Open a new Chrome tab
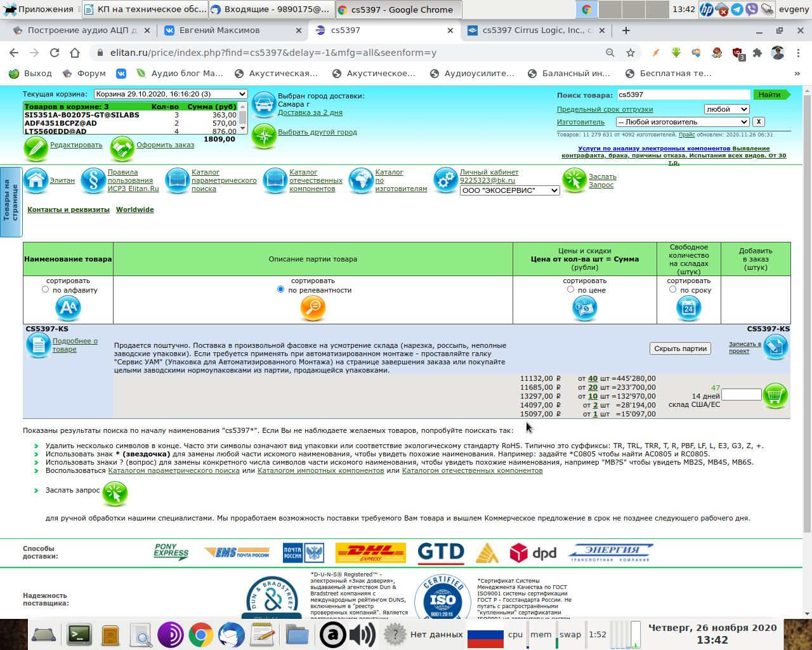The height and width of the screenshot is (650, 812). click(626, 30)
